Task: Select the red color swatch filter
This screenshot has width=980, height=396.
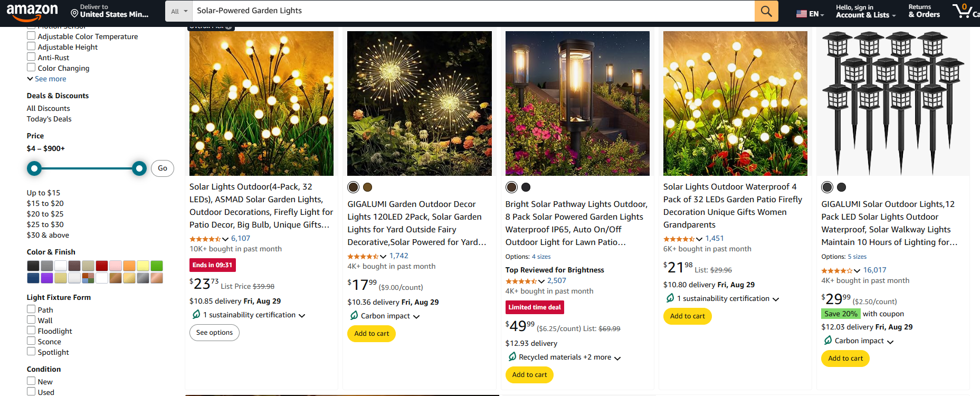Action: (x=102, y=266)
